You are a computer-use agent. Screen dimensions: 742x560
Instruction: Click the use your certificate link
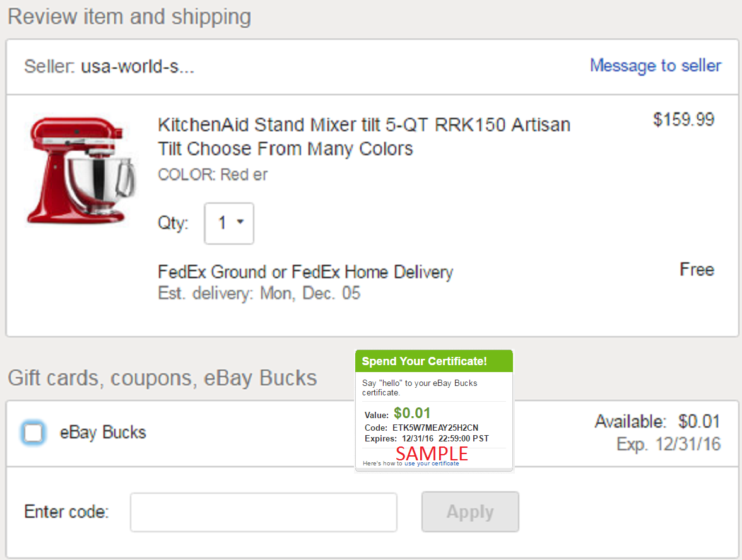(432, 464)
